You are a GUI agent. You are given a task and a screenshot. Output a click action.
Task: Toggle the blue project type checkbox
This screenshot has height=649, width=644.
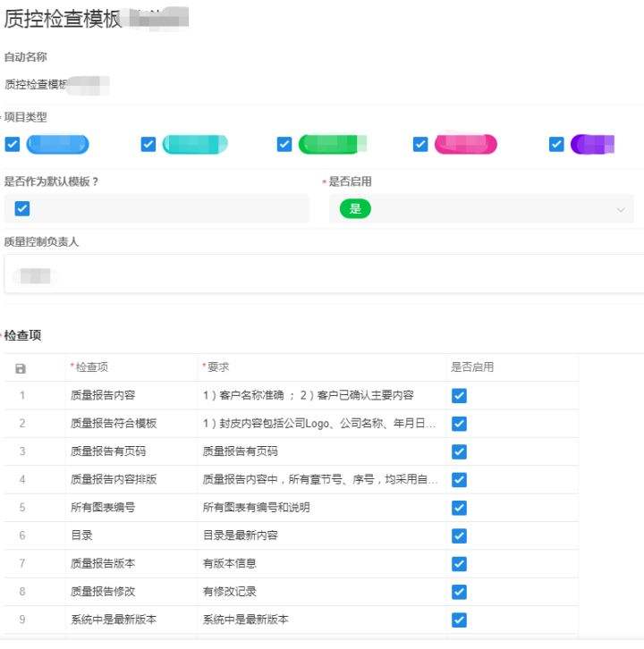(12, 144)
